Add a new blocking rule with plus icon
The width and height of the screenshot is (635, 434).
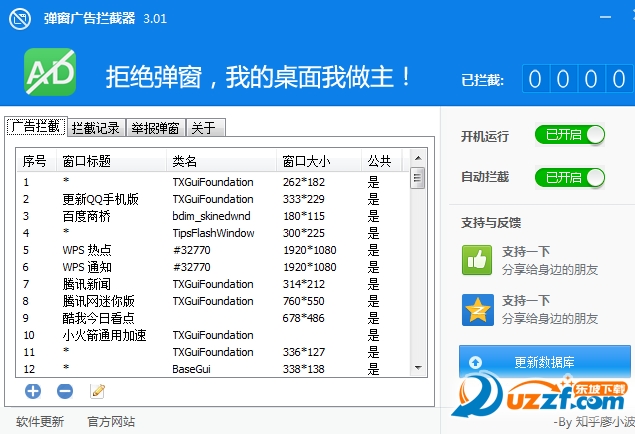[x=33, y=391]
